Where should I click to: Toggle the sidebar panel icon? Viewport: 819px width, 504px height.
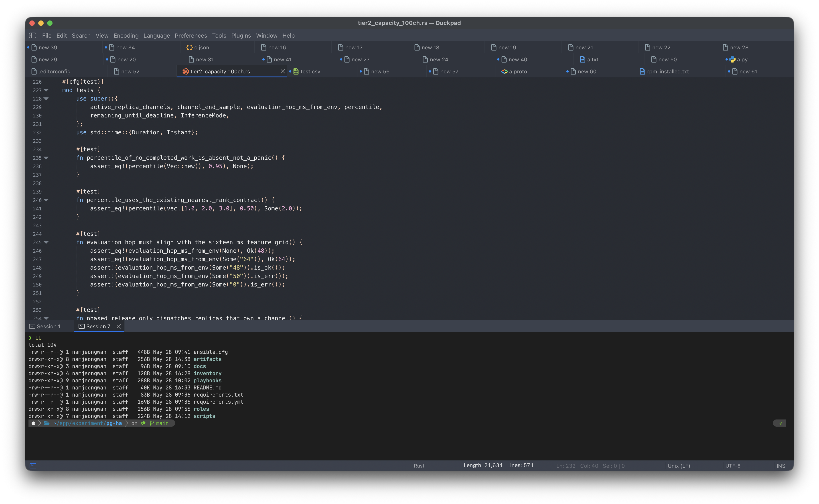coord(33,35)
